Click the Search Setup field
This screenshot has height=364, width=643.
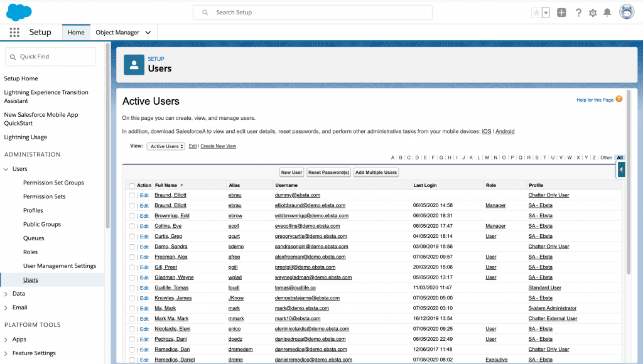tap(312, 13)
